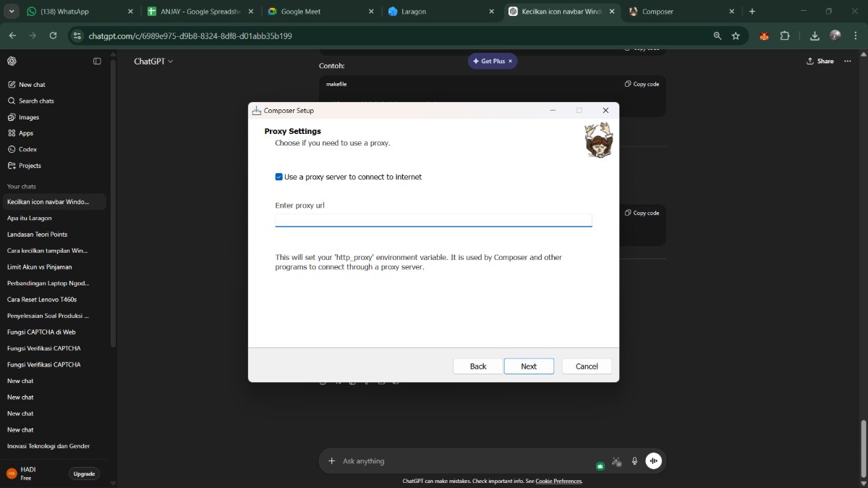
Task: Click Back in Composer Setup
Action: [478, 366]
